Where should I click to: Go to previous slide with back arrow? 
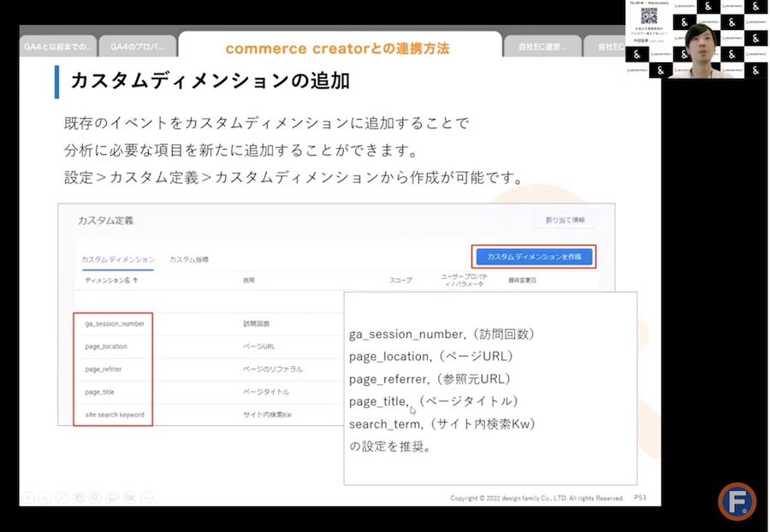point(28,498)
